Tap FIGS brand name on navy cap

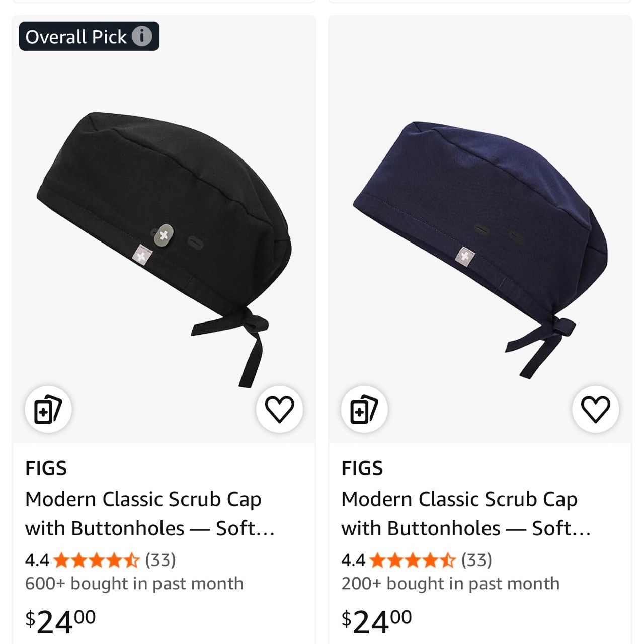362,468
